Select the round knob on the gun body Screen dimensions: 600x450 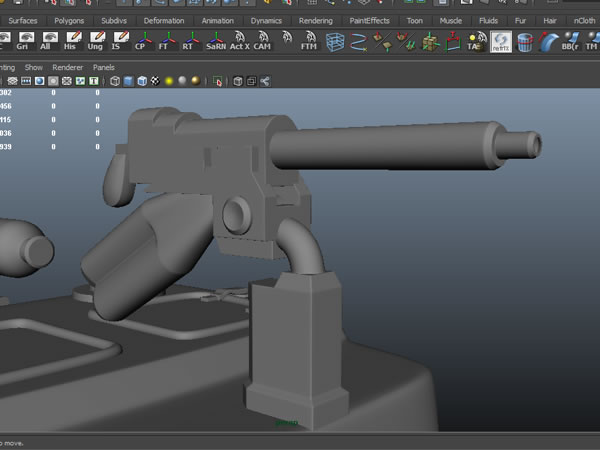coord(237,215)
